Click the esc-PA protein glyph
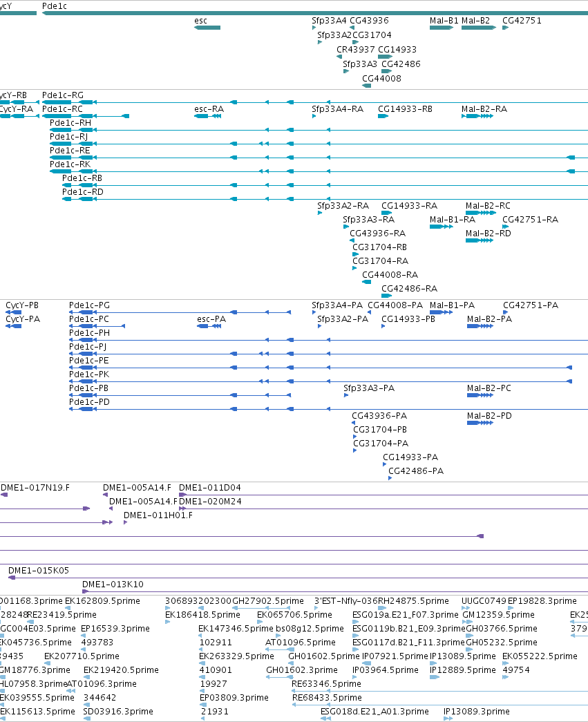The width and height of the screenshot is (588, 722). pos(209,326)
